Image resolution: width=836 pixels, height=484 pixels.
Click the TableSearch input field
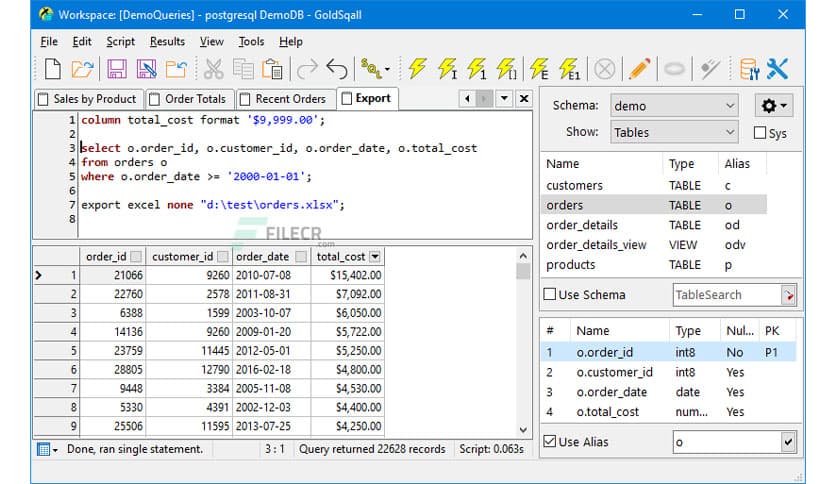point(726,295)
